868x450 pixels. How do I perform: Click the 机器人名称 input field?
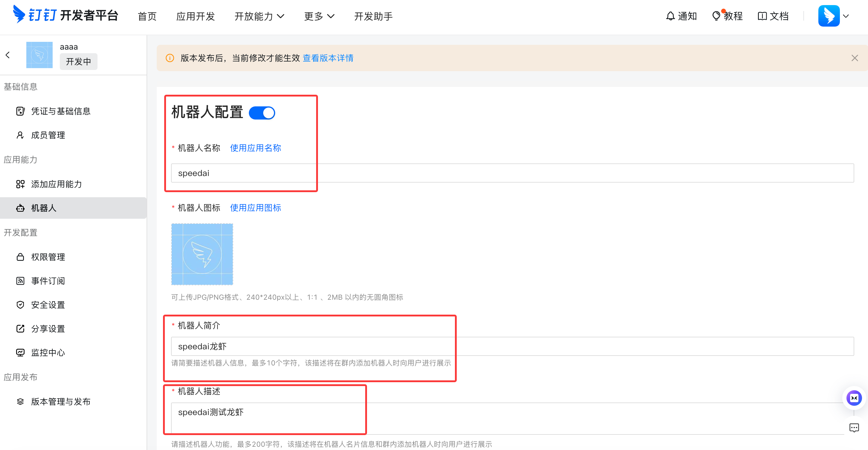point(512,173)
